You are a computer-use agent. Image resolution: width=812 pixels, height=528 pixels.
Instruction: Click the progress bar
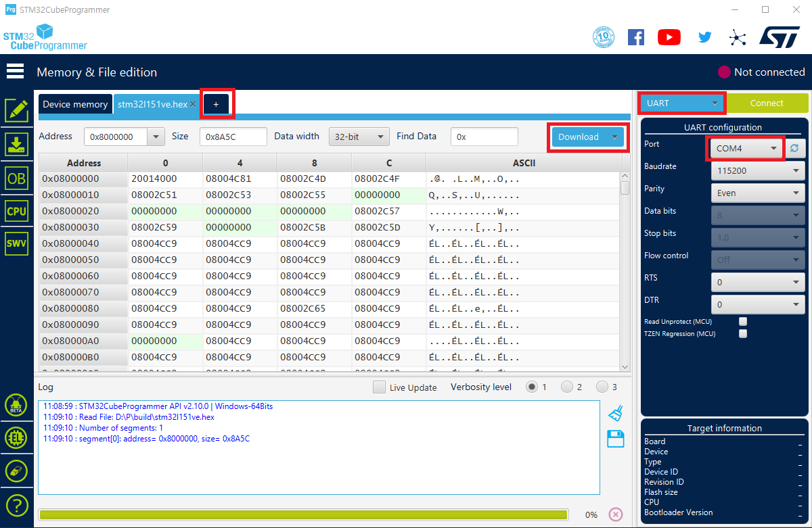[x=303, y=514]
